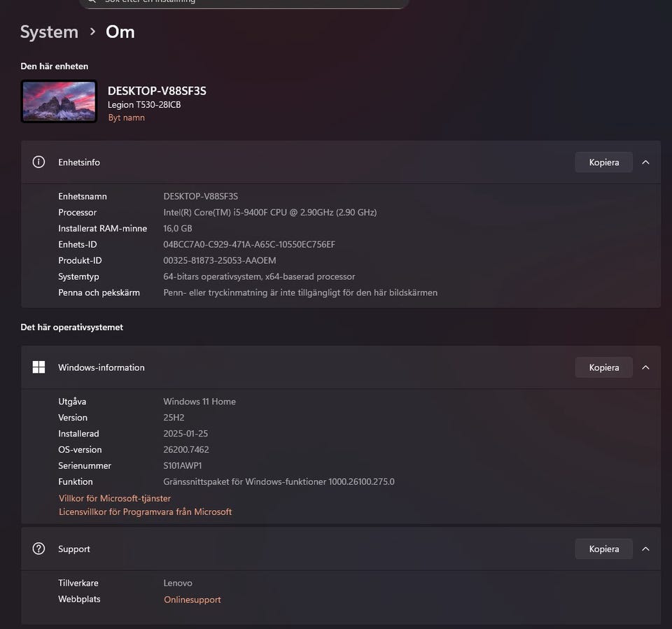Select the Penn- eller tryckinmatning text

[300, 292]
